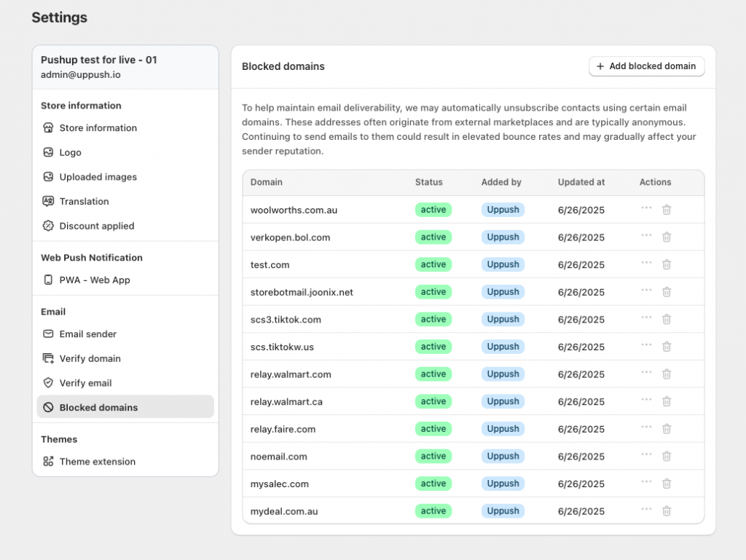Delete the noemail.com domain entry
This screenshot has height=560, width=746.
[666, 457]
